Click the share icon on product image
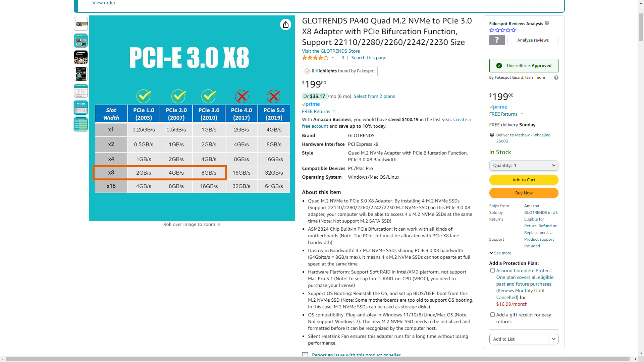 click(285, 24)
